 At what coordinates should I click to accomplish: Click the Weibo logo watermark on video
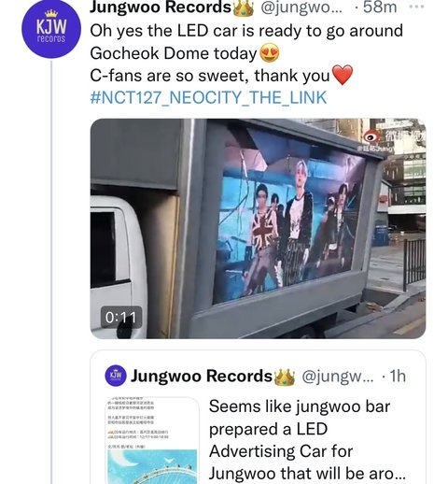[372, 136]
